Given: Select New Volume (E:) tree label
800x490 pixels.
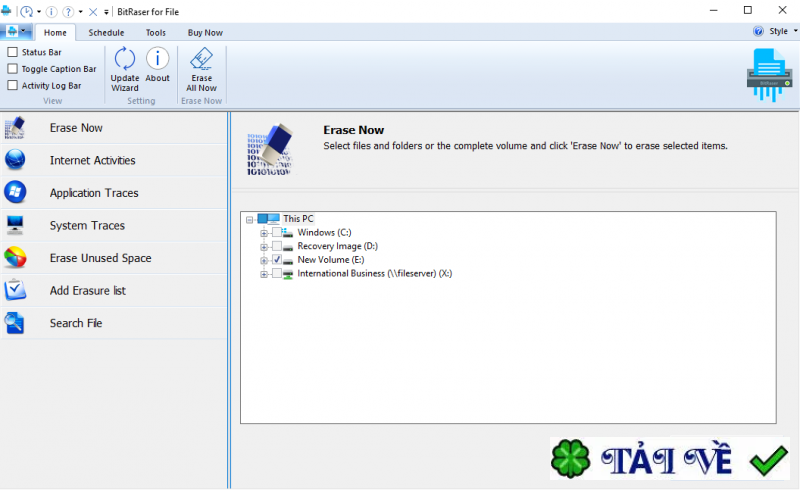Looking at the screenshot, I should pyautogui.click(x=331, y=260).
